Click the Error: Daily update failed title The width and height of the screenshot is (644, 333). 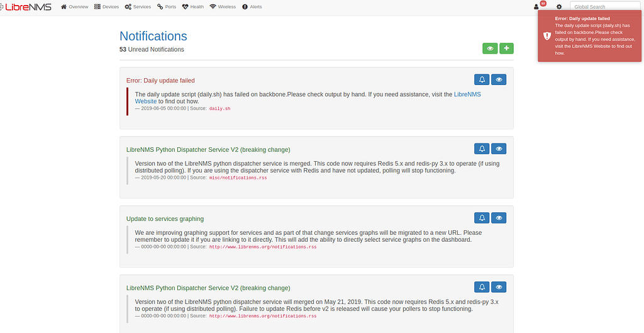coord(160,81)
